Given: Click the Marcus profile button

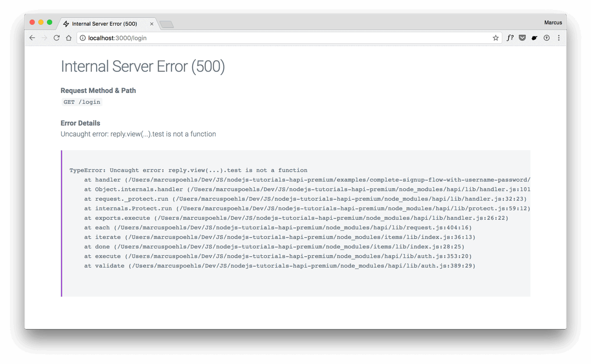Looking at the screenshot, I should tap(553, 22).
